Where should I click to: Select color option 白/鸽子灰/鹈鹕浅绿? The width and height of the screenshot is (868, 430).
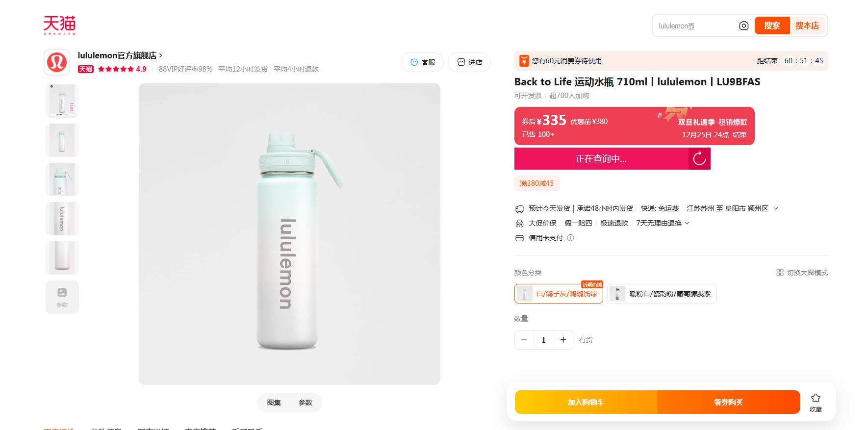559,294
